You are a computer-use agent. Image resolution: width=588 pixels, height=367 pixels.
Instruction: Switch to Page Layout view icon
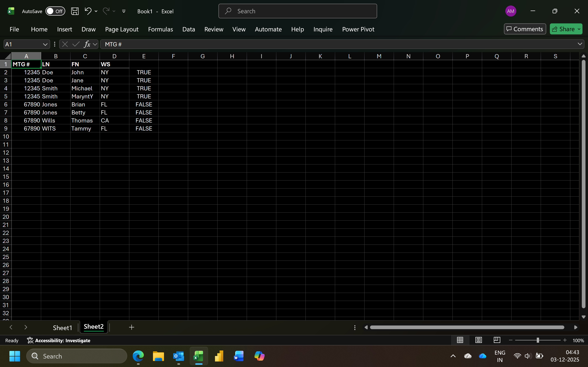click(478, 340)
